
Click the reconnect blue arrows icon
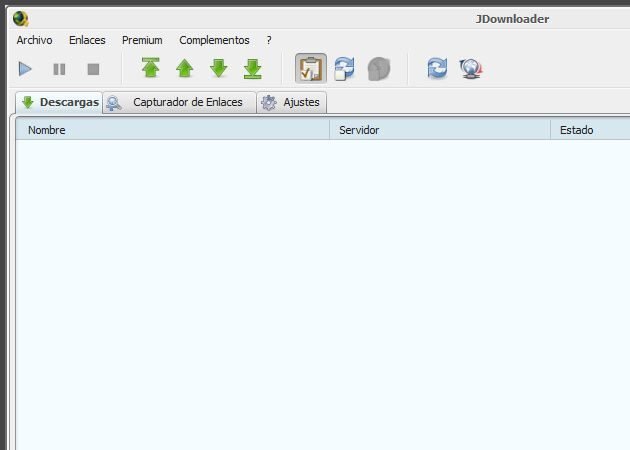tap(437, 68)
